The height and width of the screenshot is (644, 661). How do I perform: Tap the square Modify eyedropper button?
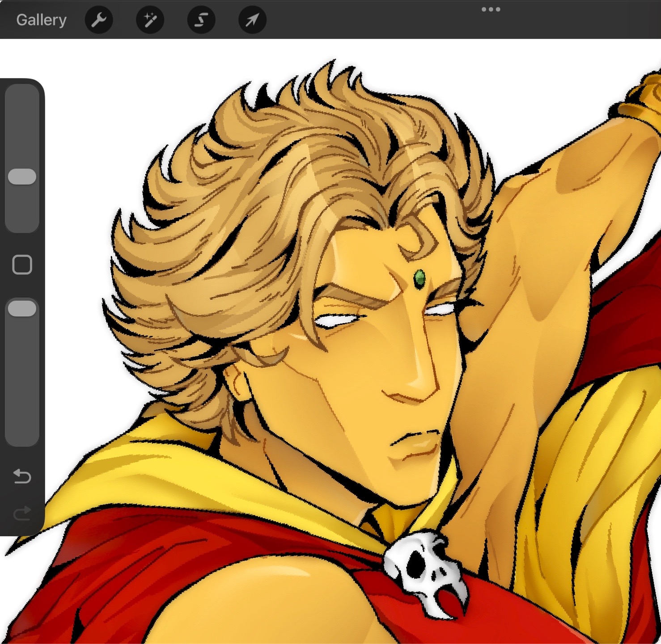(x=22, y=265)
